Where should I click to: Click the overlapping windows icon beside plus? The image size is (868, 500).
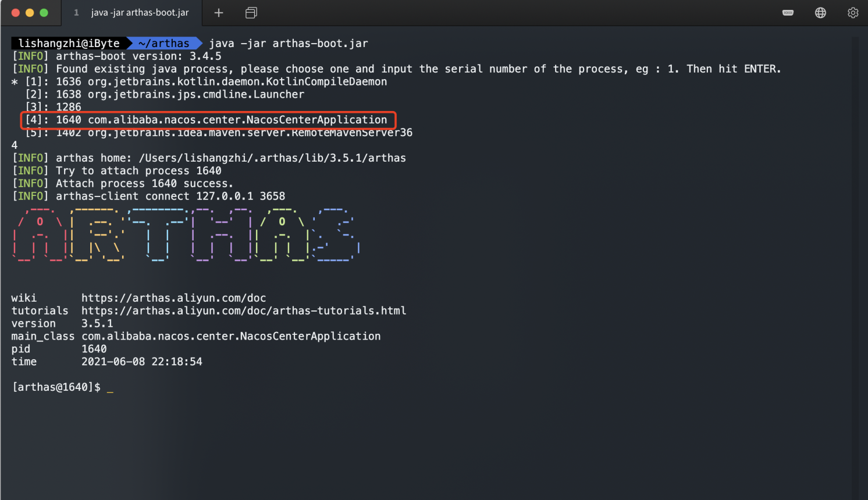tap(251, 13)
